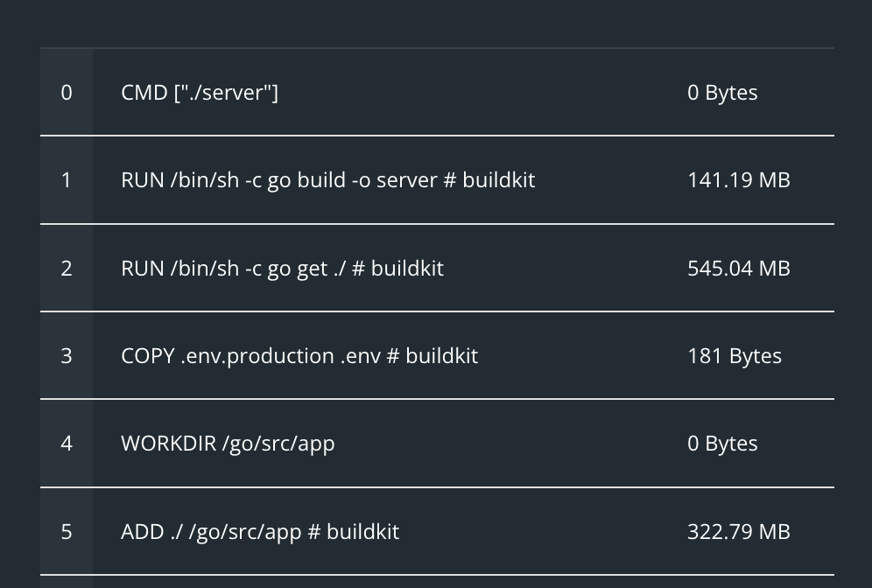872x588 pixels.
Task: Click the 0 Bytes size of the WORKDIR layer
Action: tap(722, 443)
